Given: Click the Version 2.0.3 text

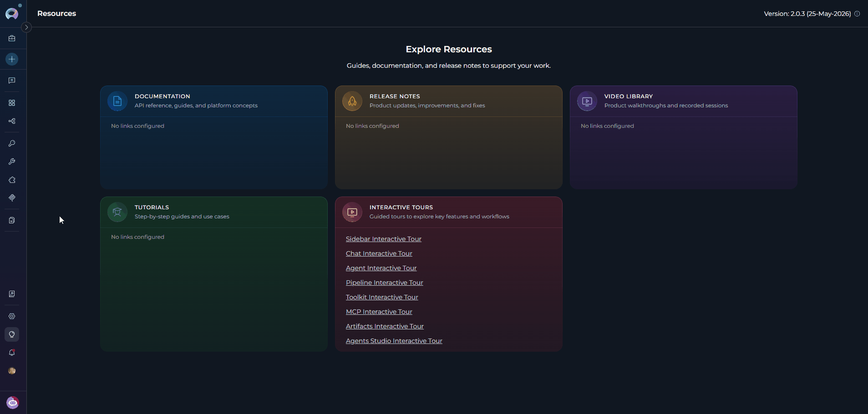Looking at the screenshot, I should click(807, 14).
